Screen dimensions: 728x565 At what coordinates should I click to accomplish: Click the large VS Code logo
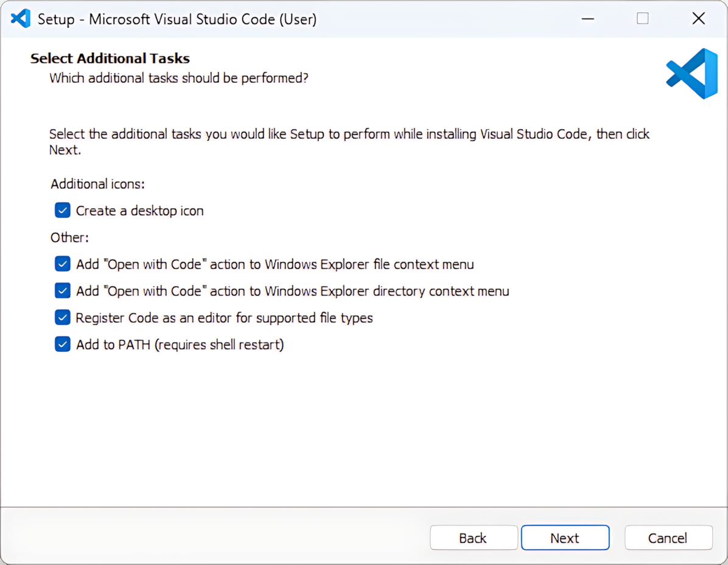click(x=692, y=74)
